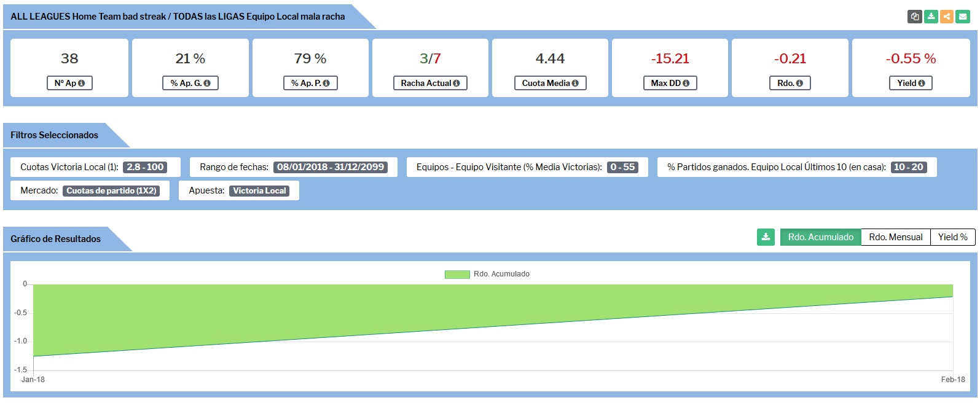The width and height of the screenshot is (980, 403).
Task: Switch chart to Rdo. Acumulado view
Action: (820, 237)
